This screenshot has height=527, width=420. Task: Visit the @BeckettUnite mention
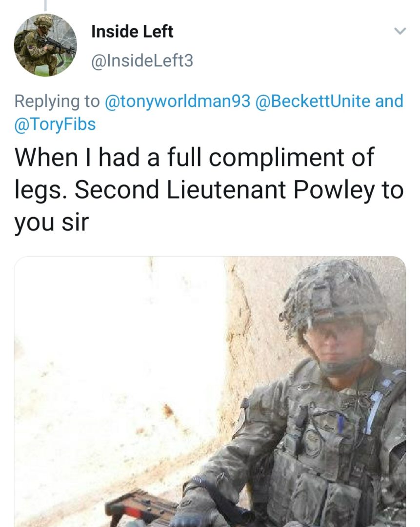313,101
